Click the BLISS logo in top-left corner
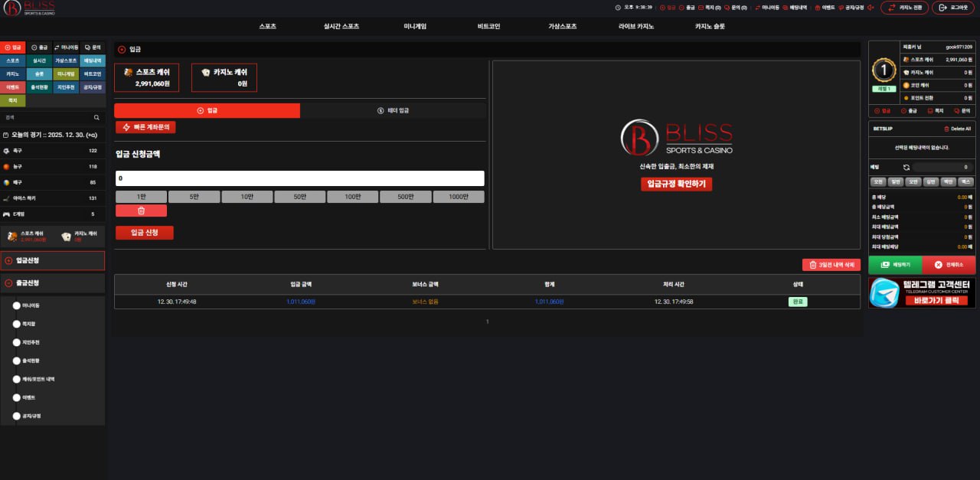The image size is (980, 480). [x=28, y=8]
